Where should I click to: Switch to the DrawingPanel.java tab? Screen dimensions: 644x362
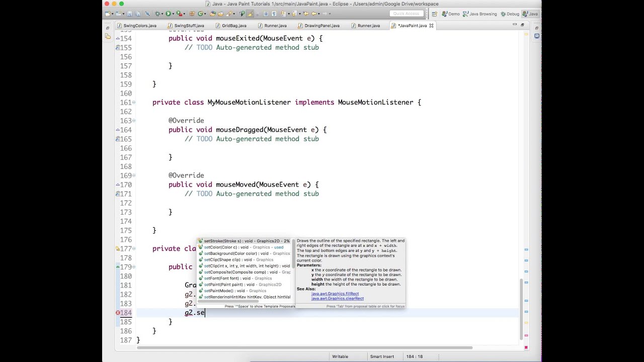(318, 25)
